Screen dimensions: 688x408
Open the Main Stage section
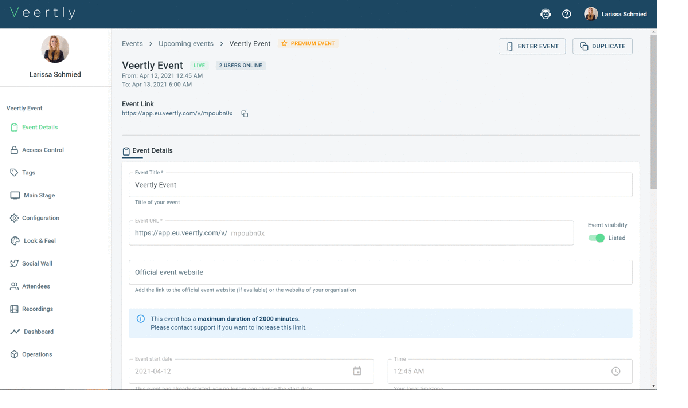click(33, 195)
